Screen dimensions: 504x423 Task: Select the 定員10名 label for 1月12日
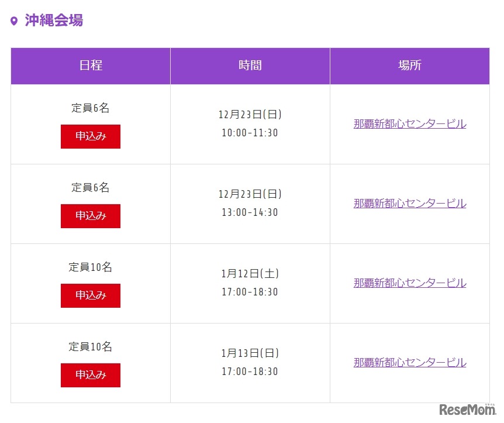[x=90, y=267]
